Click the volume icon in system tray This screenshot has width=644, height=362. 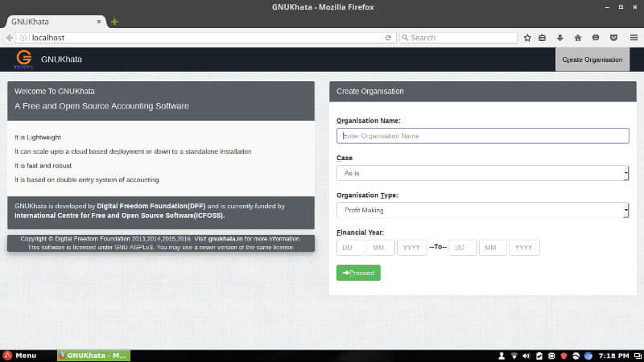point(526,356)
